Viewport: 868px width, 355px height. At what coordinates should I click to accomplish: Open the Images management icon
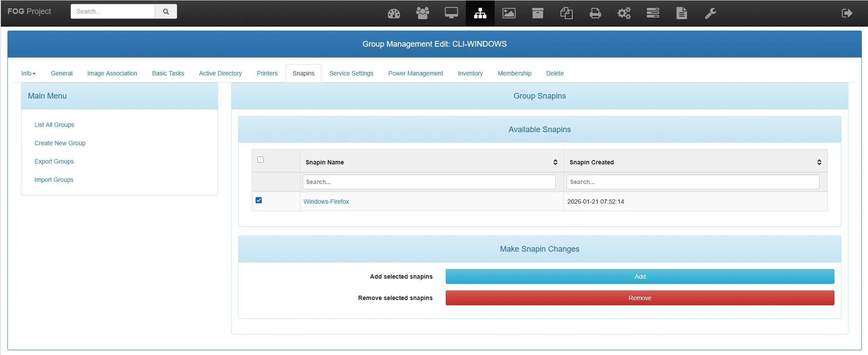coord(509,14)
